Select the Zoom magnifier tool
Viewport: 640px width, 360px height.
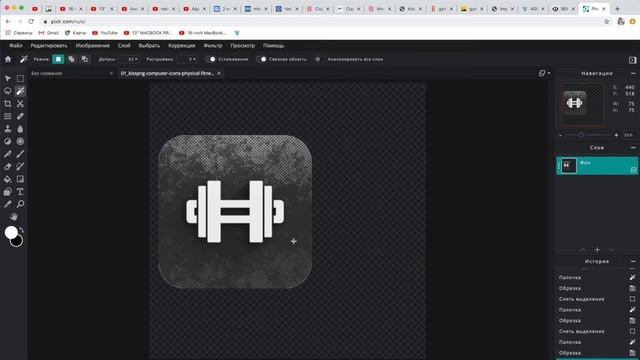coord(20,204)
